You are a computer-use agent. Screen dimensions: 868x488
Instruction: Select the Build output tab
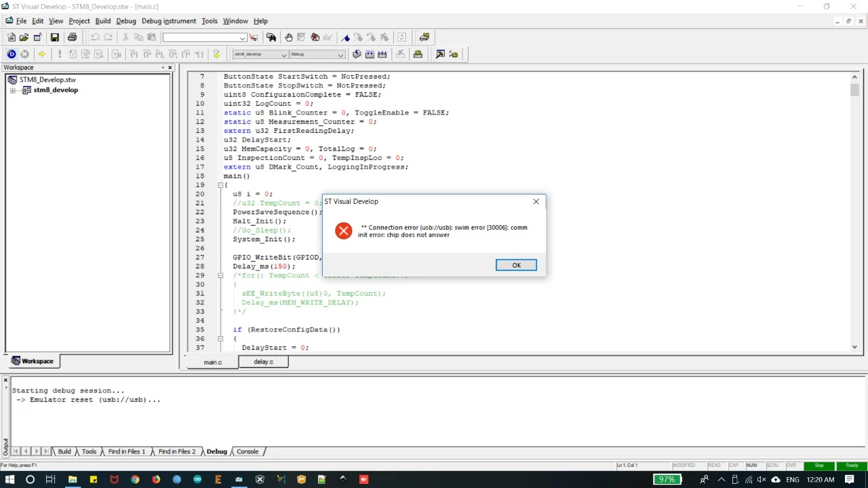click(x=64, y=451)
